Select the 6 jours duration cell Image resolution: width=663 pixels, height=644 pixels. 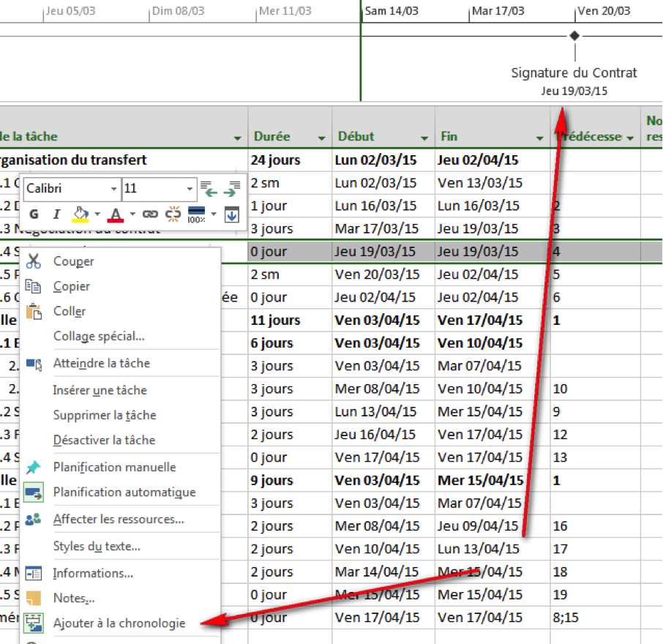coord(290,342)
